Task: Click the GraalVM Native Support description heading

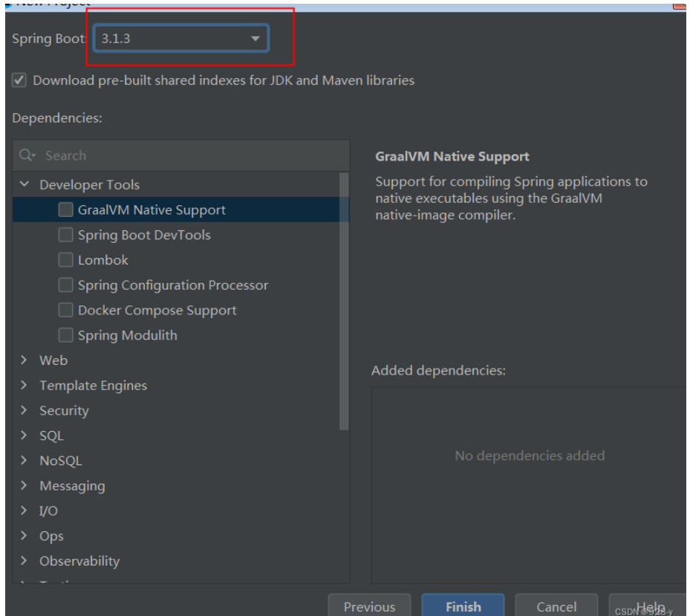Action: coord(452,156)
